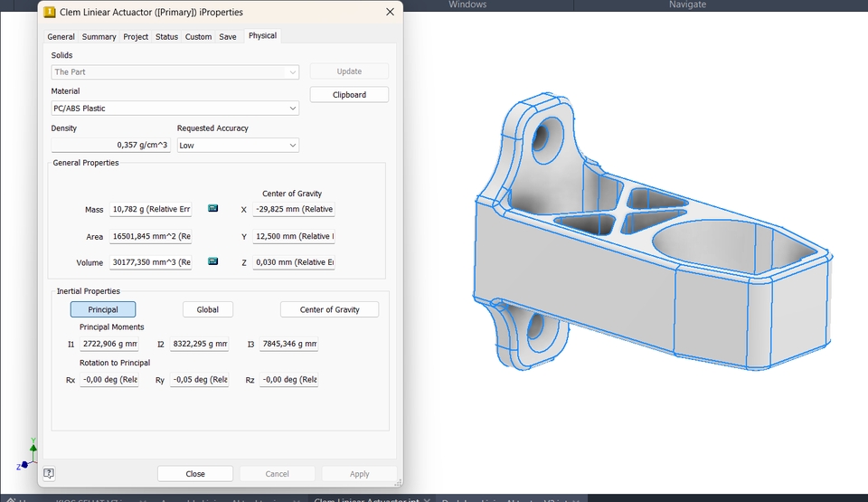
Task: Click the Cancel button
Action: pos(277,474)
